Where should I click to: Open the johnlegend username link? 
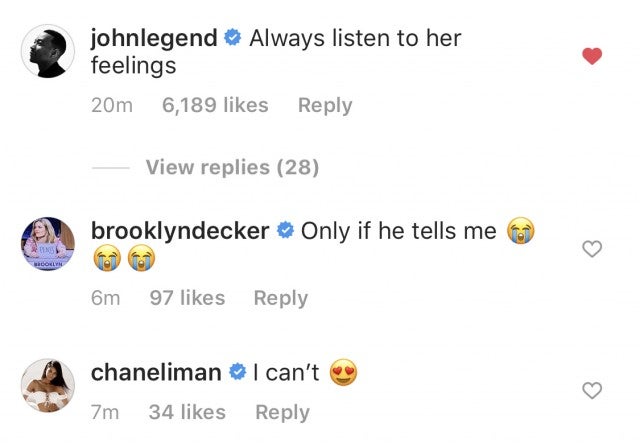click(x=153, y=39)
